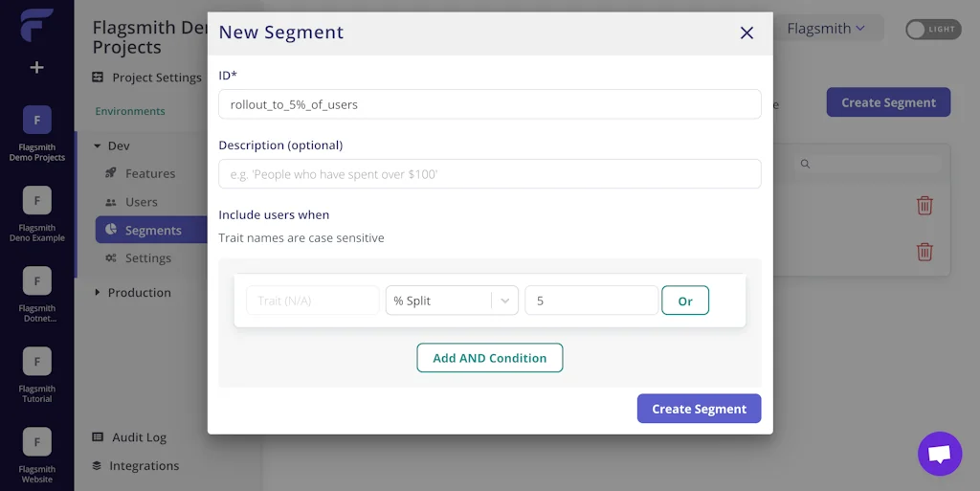
Task: Click the first red trash delete icon
Action: point(924,205)
